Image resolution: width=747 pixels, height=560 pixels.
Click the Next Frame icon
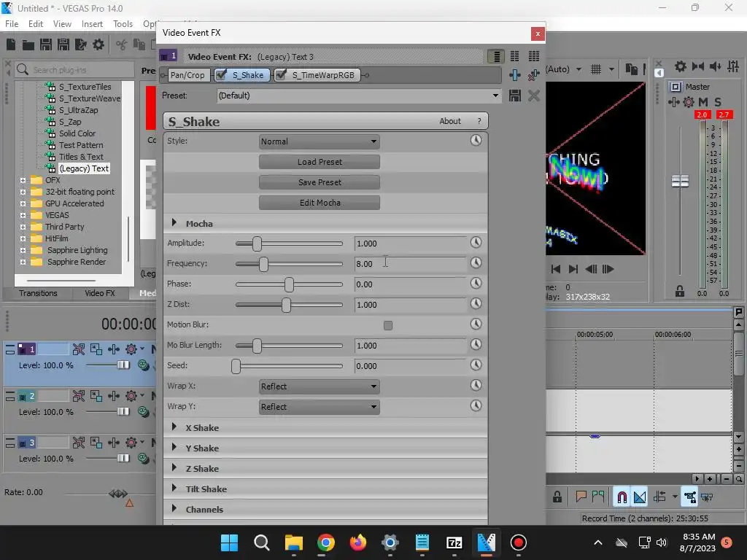pos(608,269)
